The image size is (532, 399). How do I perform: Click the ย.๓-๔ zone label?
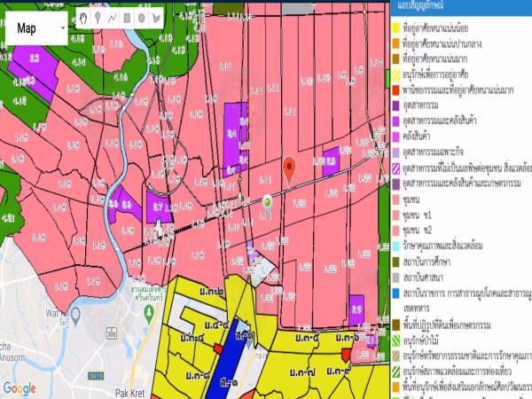[x=192, y=337]
